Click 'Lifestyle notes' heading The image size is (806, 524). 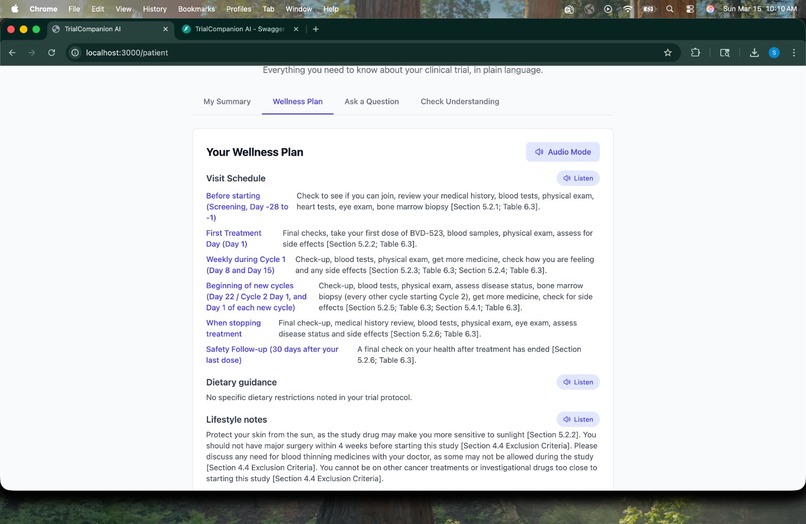tap(236, 420)
